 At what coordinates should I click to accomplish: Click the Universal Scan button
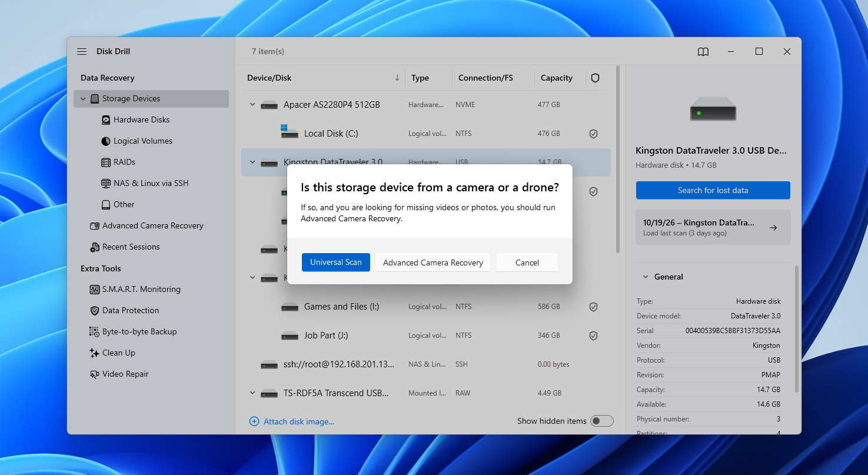tap(336, 263)
